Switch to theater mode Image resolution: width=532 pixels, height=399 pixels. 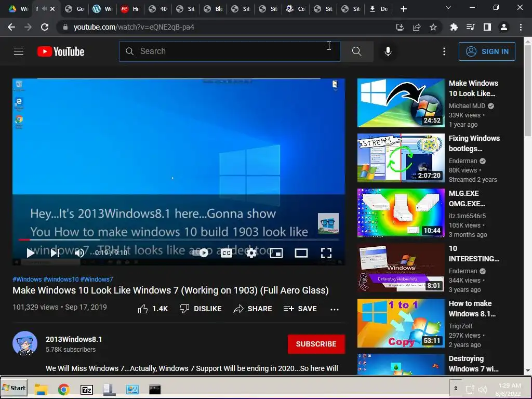click(x=301, y=253)
